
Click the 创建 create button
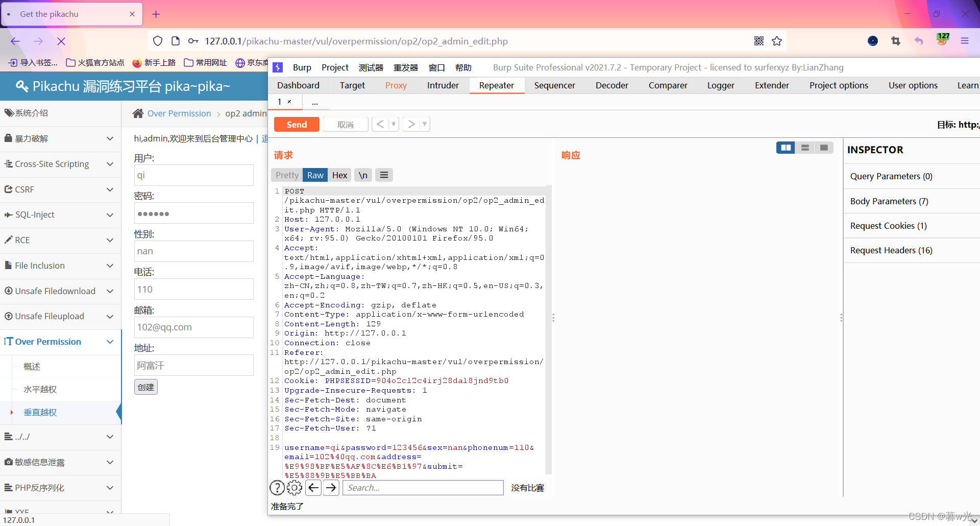pos(146,387)
